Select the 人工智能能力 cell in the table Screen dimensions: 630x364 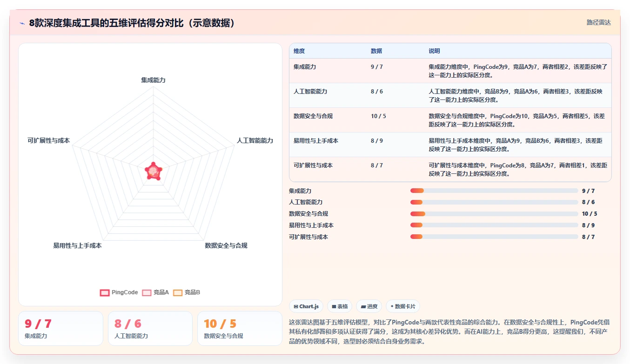(310, 92)
